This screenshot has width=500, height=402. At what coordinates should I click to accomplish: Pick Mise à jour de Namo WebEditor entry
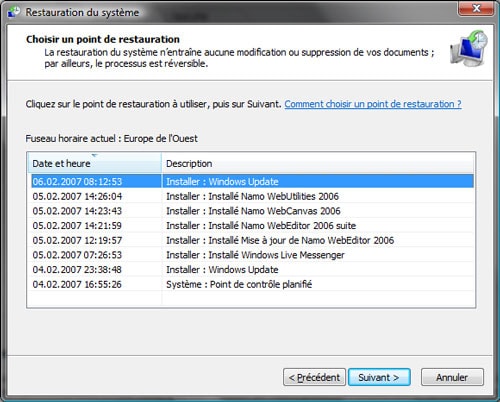(x=252, y=240)
